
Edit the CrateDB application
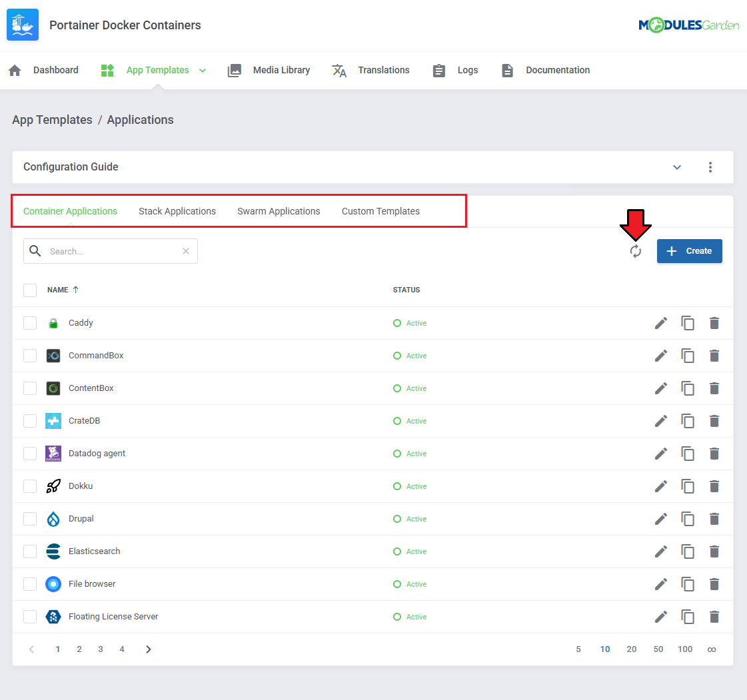pyautogui.click(x=661, y=421)
